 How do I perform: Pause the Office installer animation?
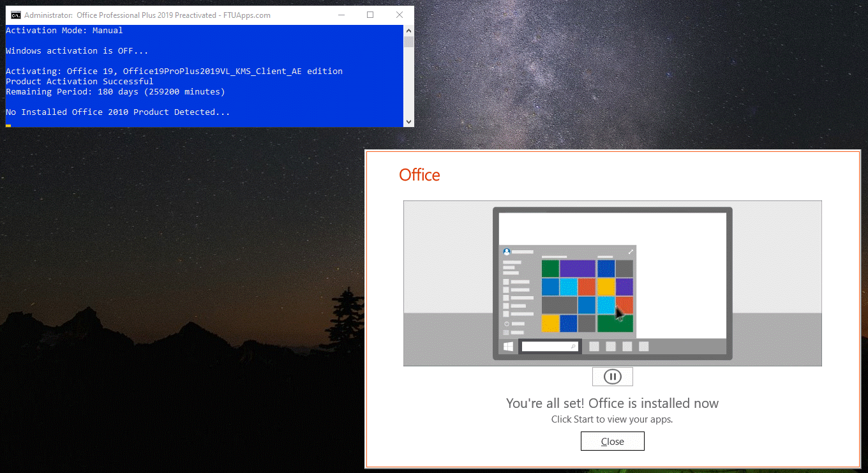(x=613, y=377)
